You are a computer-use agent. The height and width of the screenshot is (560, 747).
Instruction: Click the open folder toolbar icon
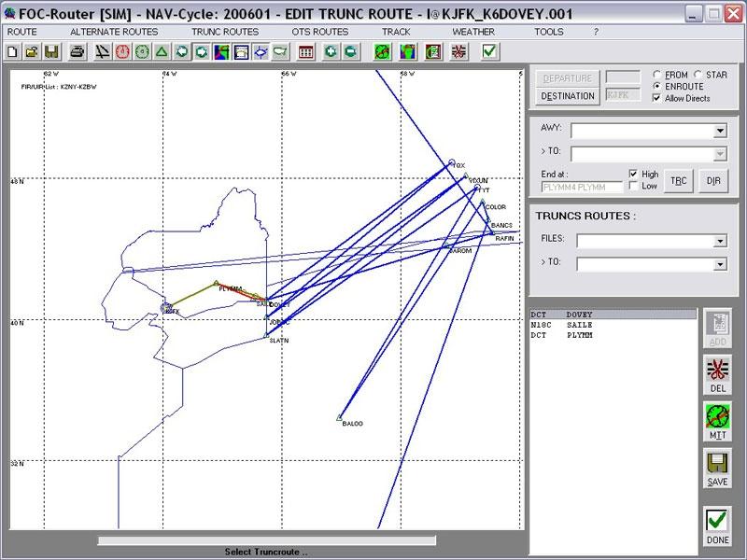[x=31, y=52]
